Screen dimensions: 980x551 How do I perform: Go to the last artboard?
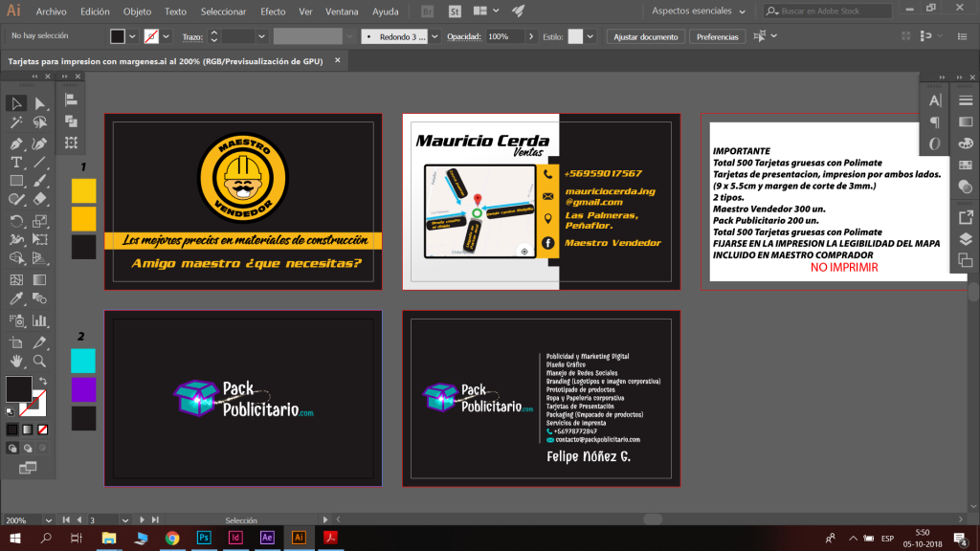click(x=155, y=519)
